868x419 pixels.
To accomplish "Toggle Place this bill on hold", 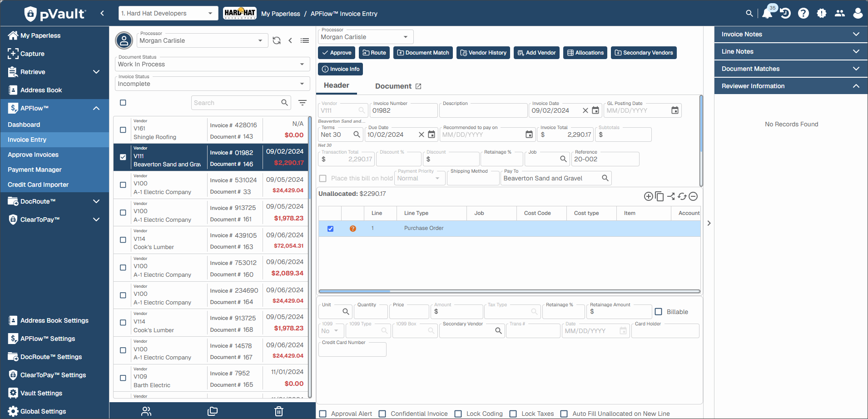I will (x=323, y=179).
